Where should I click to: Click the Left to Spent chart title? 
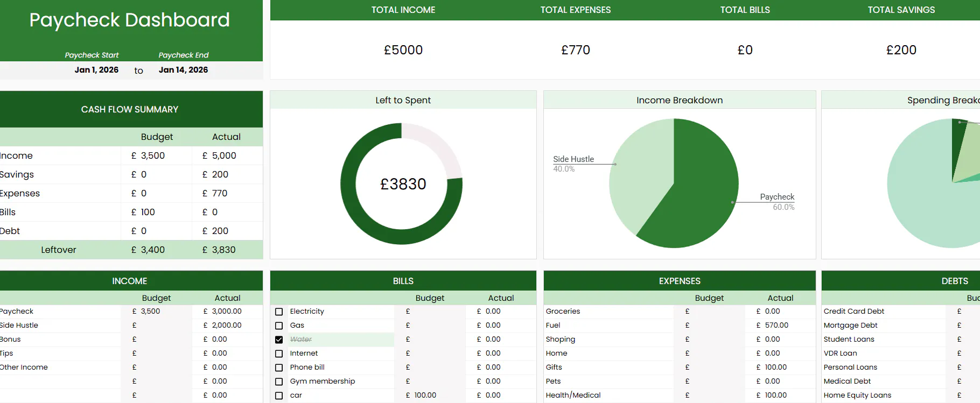tap(403, 100)
